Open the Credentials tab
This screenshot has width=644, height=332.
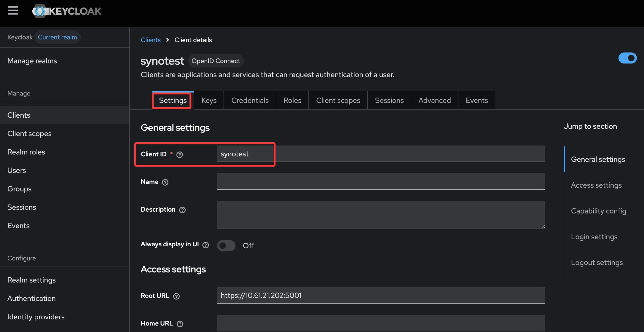250,101
